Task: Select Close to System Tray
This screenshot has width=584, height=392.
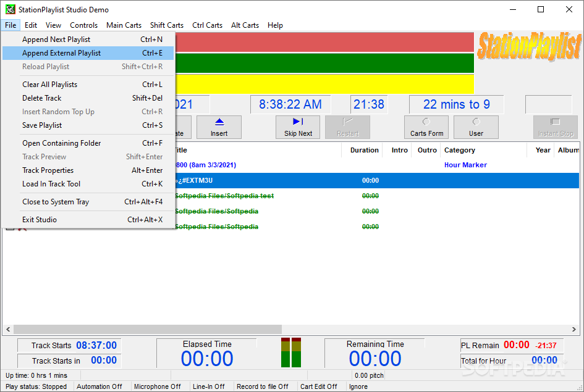Action: click(x=88, y=202)
